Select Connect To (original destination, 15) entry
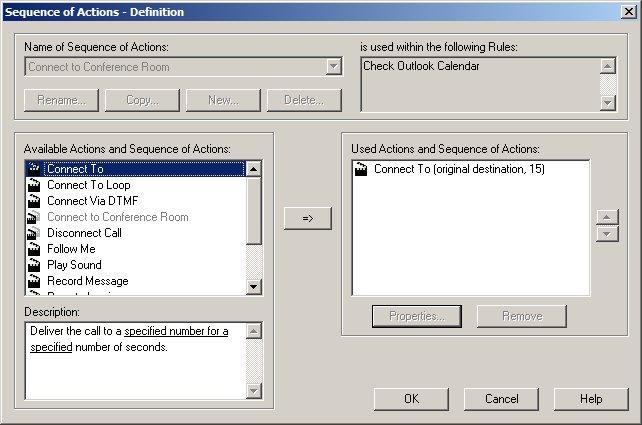The height and width of the screenshot is (425, 642). click(459, 169)
